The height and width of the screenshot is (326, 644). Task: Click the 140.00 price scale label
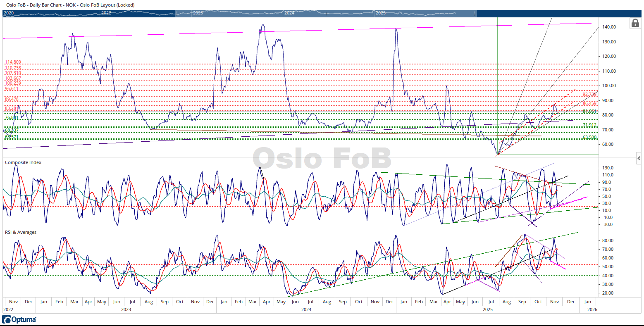click(609, 27)
